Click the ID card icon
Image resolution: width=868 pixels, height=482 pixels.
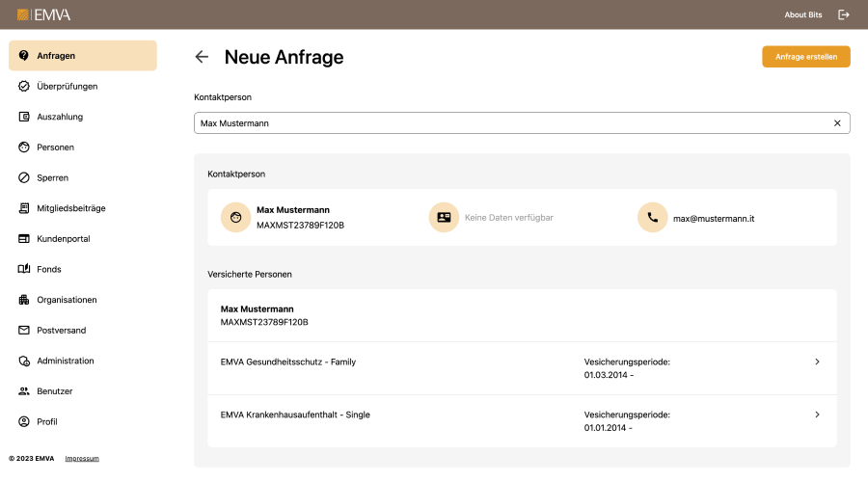pyautogui.click(x=444, y=218)
